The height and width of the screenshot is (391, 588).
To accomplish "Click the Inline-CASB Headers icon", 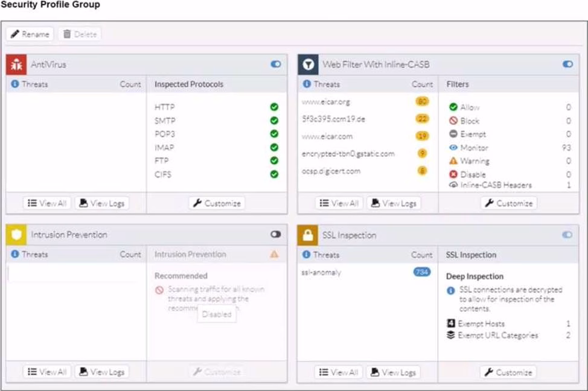I will point(453,185).
